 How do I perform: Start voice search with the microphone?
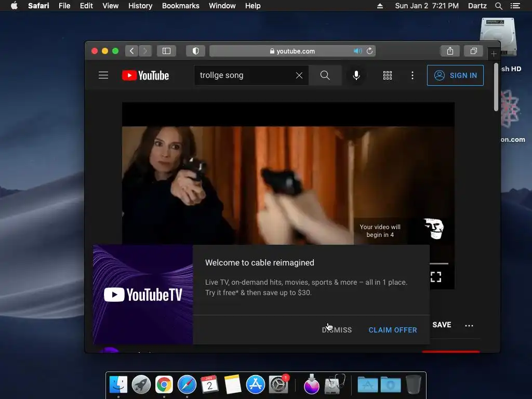pyautogui.click(x=356, y=75)
